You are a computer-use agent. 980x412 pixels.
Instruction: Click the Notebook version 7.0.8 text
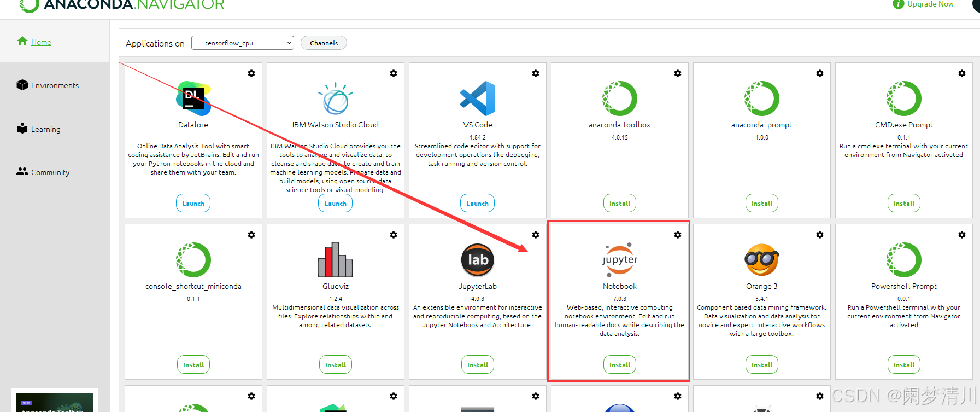[620, 299]
